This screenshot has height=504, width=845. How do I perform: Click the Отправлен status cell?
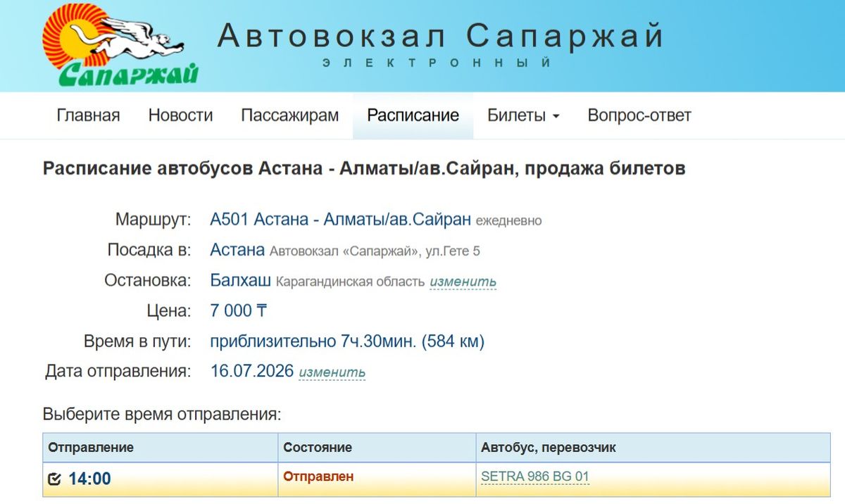point(377,479)
